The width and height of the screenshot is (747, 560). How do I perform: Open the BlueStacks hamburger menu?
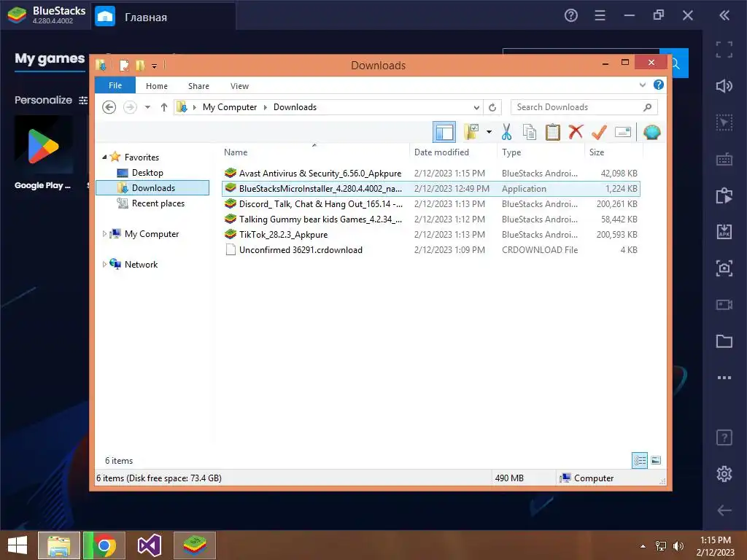[x=600, y=15]
